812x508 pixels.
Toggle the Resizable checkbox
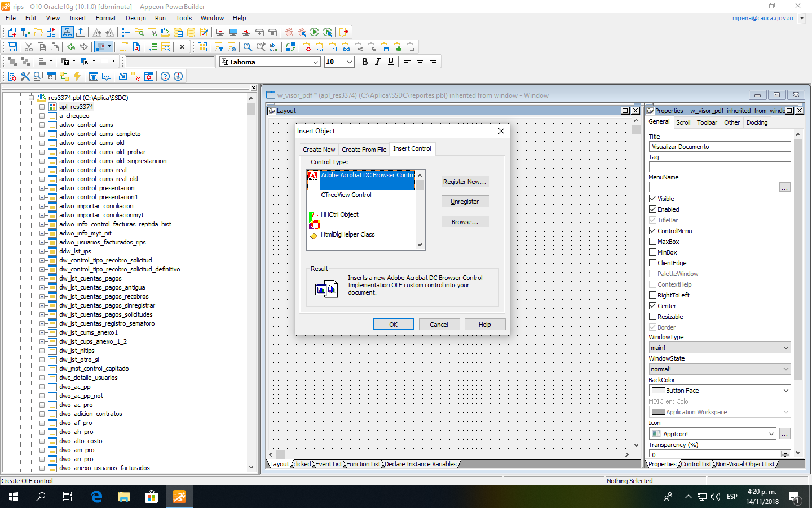coord(652,317)
